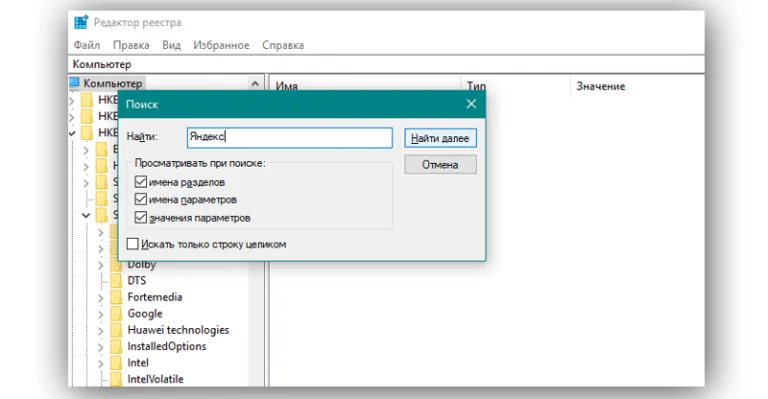Click the address bar showing Компьютер
768x399 pixels.
387,64
